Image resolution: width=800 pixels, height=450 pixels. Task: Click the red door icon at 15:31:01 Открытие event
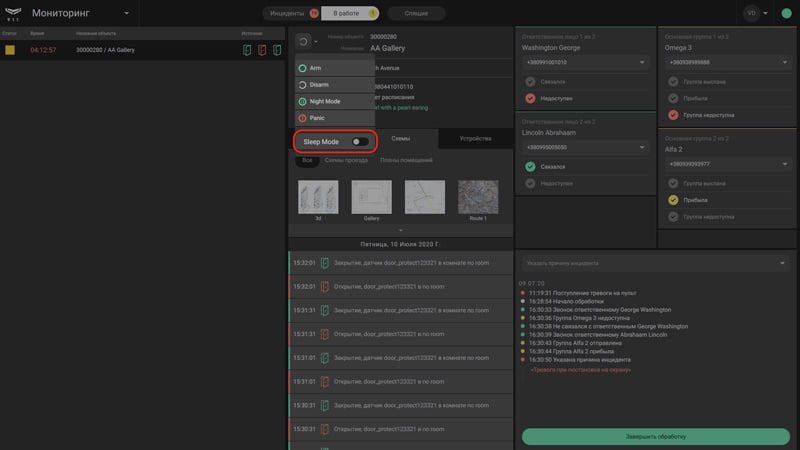tap(324, 382)
